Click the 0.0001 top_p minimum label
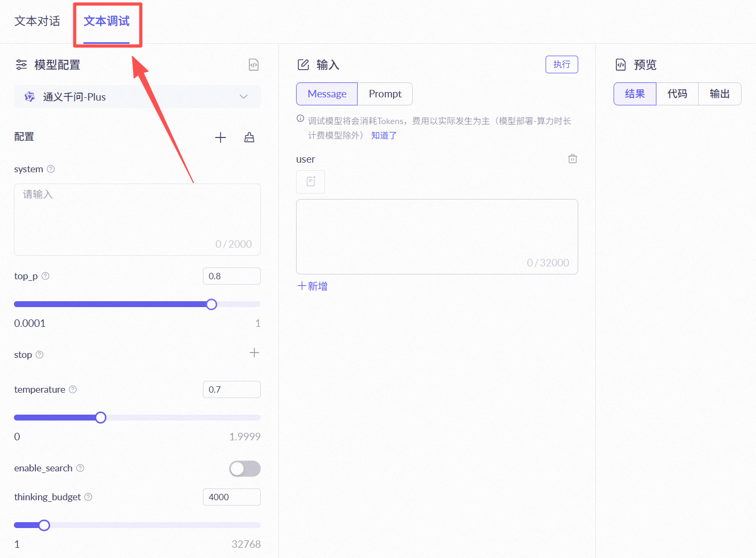The image size is (756, 558). click(x=30, y=323)
